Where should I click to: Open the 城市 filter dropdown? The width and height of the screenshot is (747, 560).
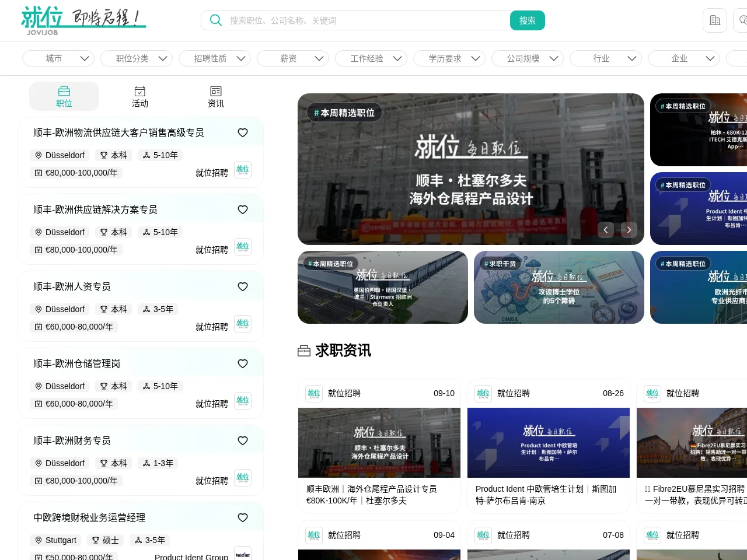coord(58,58)
